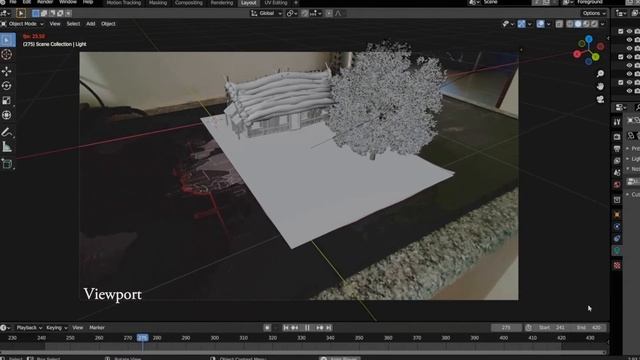640x360 pixels.
Task: Expand the viewport shading options arrow
Action: click(x=602, y=24)
